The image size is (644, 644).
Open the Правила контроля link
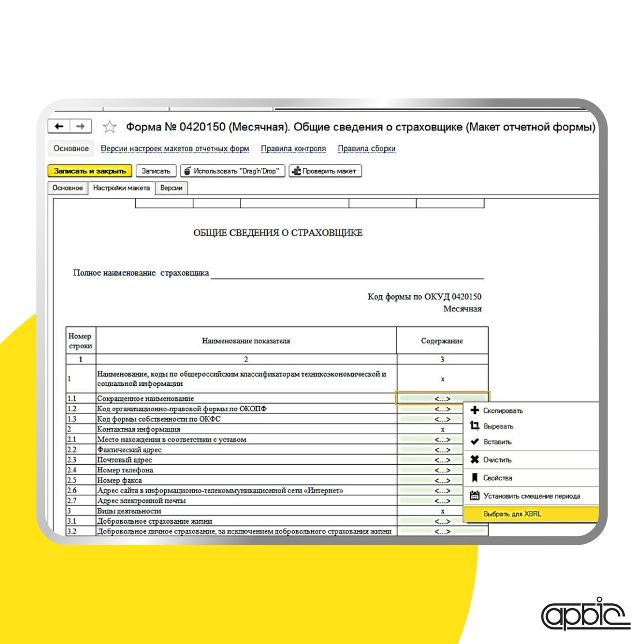coord(294,149)
